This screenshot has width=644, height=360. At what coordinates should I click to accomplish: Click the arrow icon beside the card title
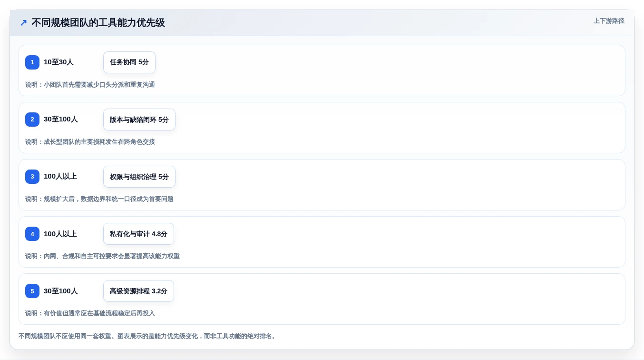pos(23,23)
